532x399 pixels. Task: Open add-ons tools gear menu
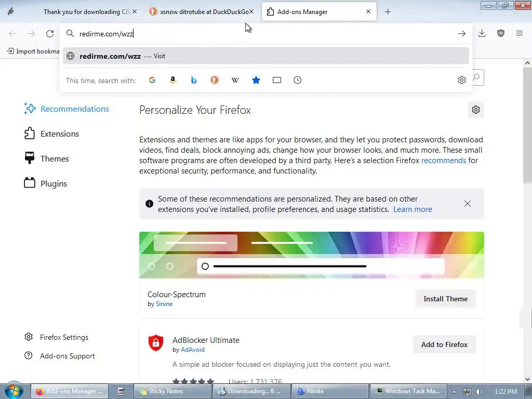[x=476, y=110]
